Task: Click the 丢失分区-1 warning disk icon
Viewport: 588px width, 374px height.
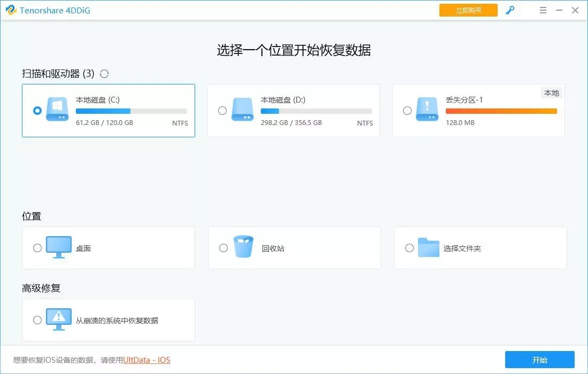Action: tap(427, 110)
